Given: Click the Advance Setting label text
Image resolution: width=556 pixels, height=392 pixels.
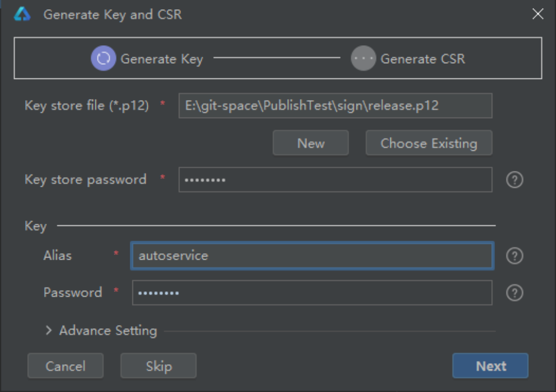Looking at the screenshot, I should click(x=108, y=330).
